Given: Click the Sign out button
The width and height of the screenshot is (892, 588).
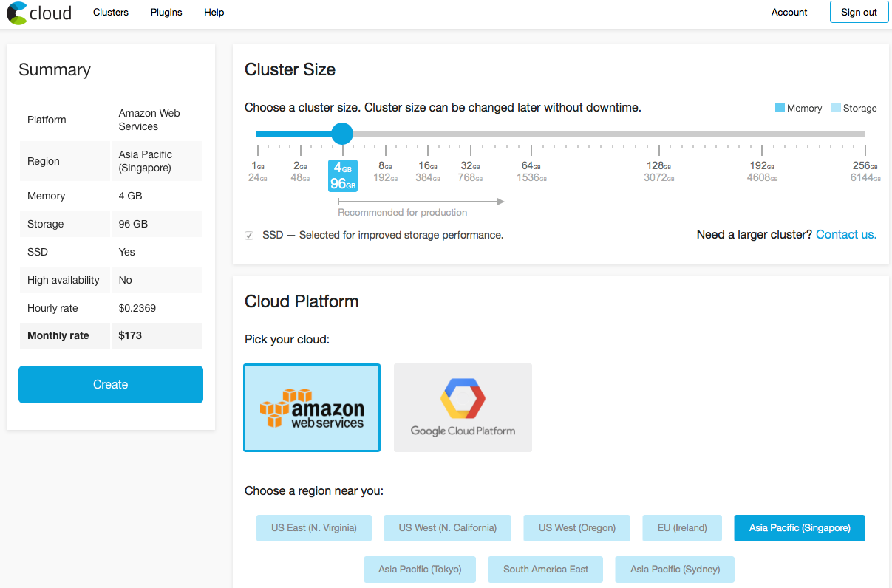Looking at the screenshot, I should point(859,13).
